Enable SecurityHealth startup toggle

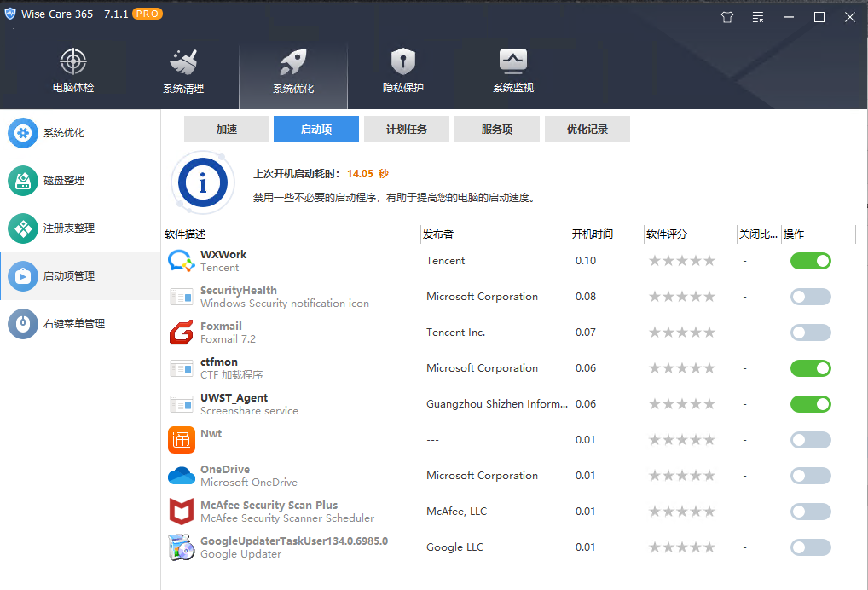[810, 297]
